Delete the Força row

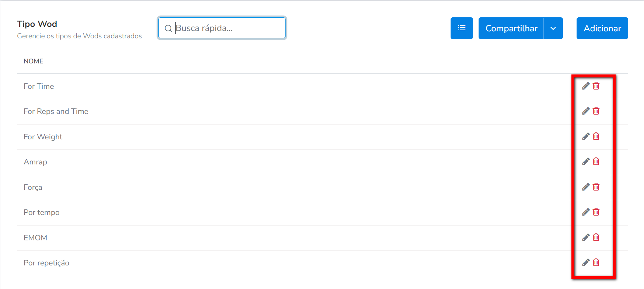pos(596,187)
